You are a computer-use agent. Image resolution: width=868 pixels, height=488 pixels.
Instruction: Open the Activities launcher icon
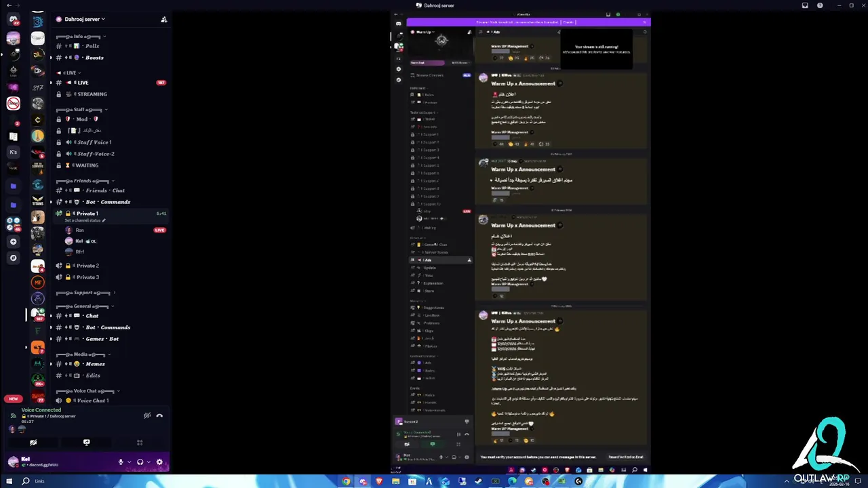tap(140, 443)
